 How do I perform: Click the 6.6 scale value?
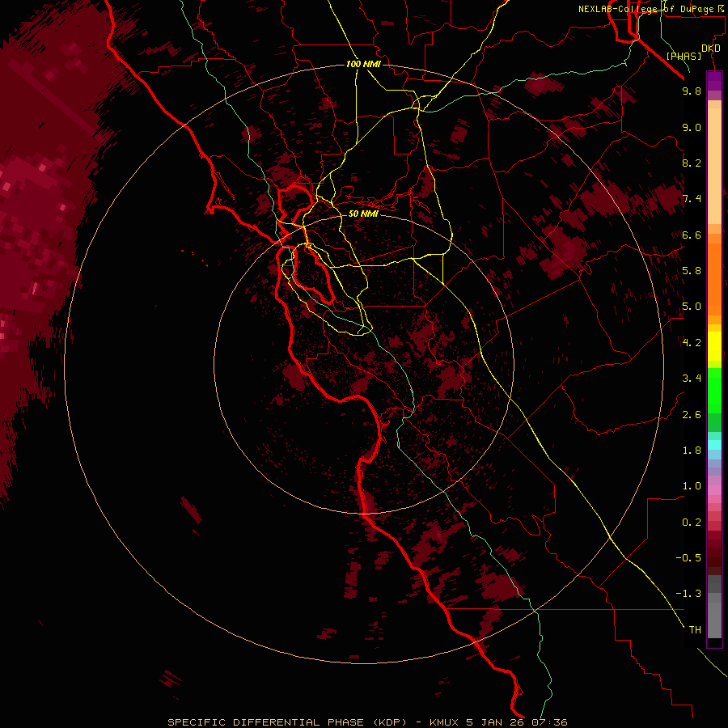tap(692, 235)
